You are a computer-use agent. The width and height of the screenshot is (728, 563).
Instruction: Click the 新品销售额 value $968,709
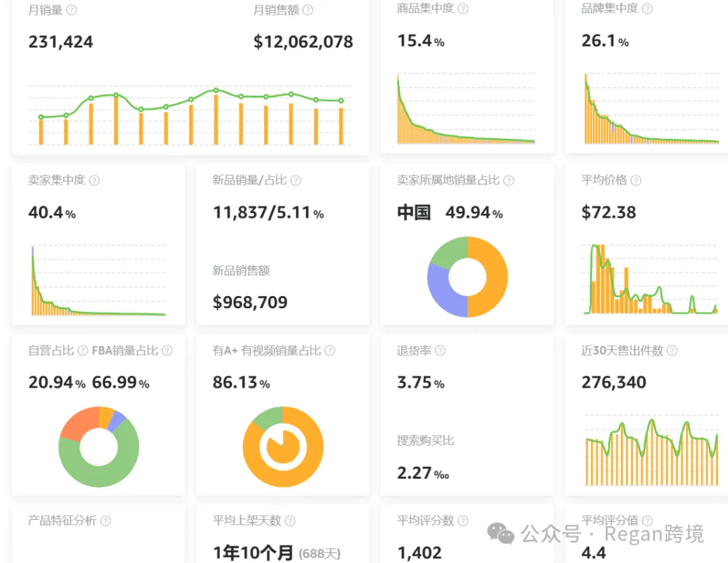(250, 303)
